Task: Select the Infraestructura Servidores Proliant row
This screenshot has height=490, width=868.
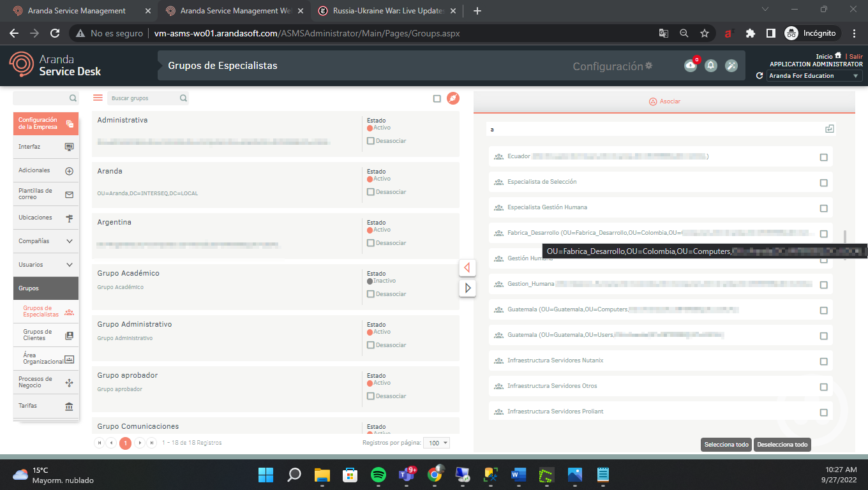Action: (661, 412)
